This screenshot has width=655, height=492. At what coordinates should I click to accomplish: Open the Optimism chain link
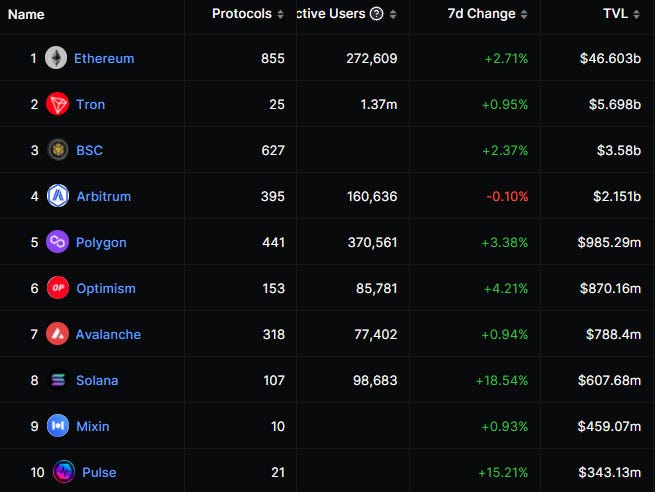tap(106, 288)
